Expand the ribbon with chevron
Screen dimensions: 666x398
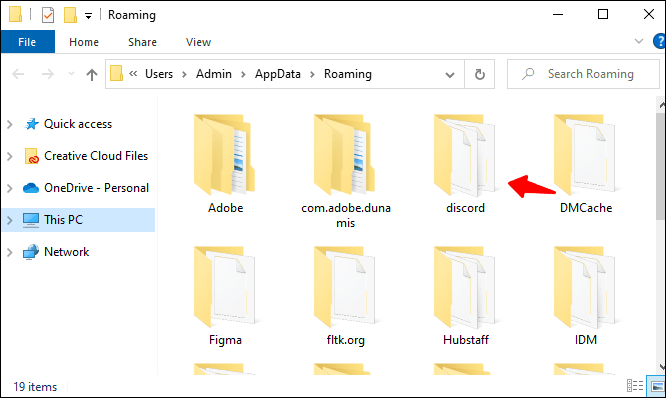point(638,41)
